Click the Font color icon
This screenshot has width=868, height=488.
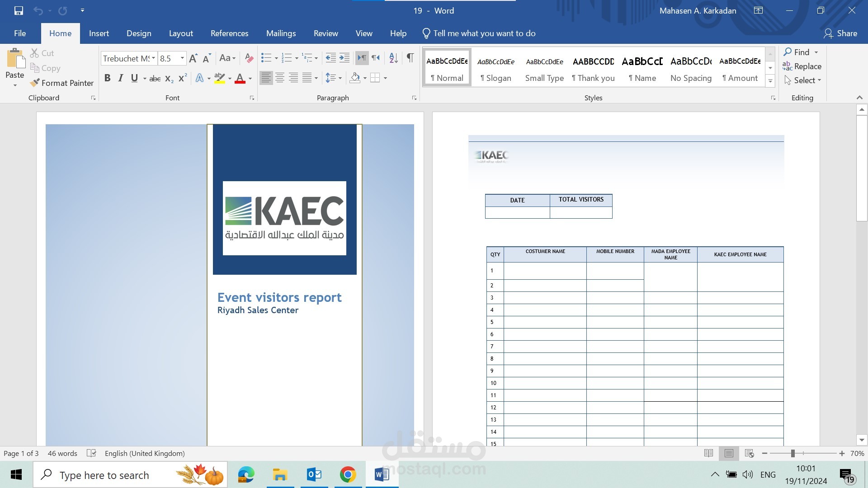[240, 78]
